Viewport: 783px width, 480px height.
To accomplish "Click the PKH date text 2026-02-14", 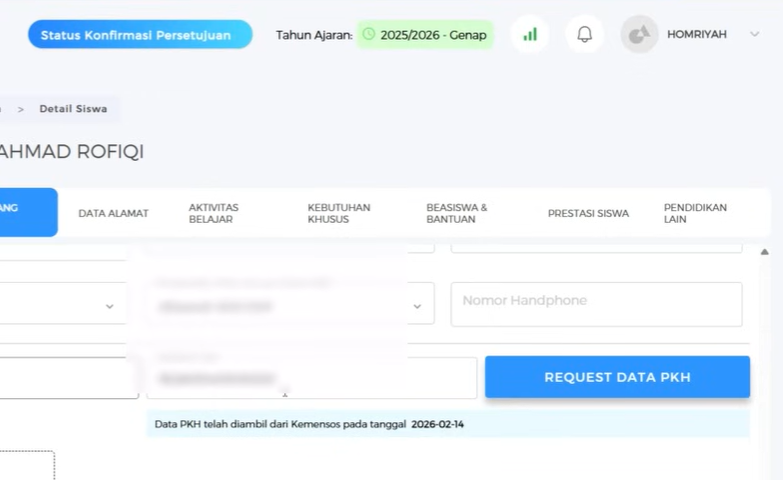I will [x=437, y=424].
